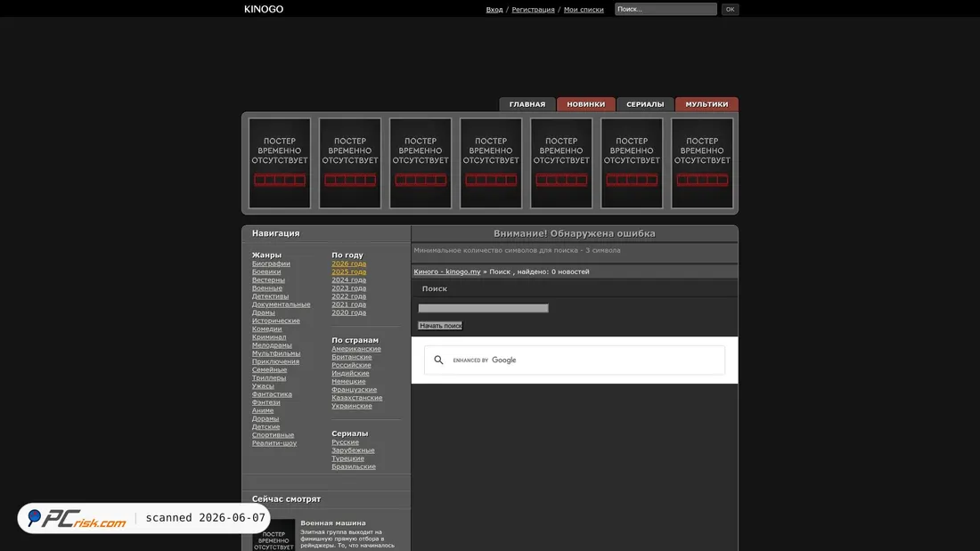
Task: Open Мои списки link
Action: 584,10
